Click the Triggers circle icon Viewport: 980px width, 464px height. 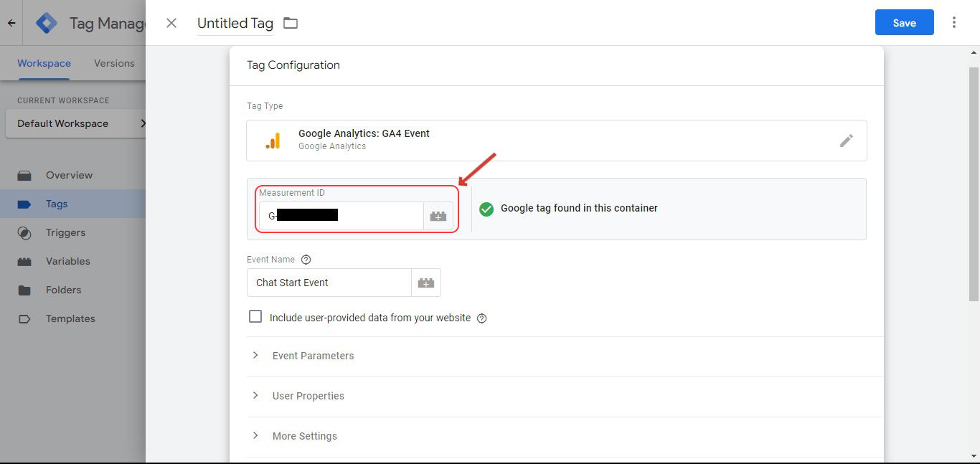pyautogui.click(x=24, y=232)
